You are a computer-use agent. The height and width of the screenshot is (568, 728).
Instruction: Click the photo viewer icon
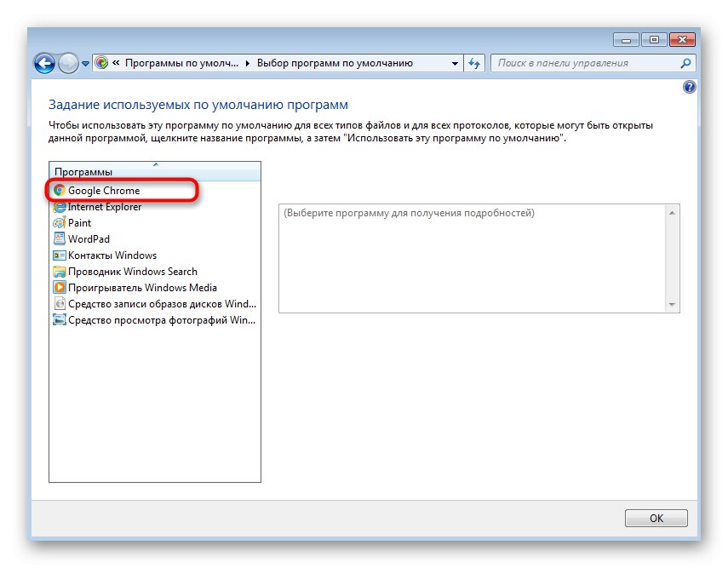(x=60, y=320)
